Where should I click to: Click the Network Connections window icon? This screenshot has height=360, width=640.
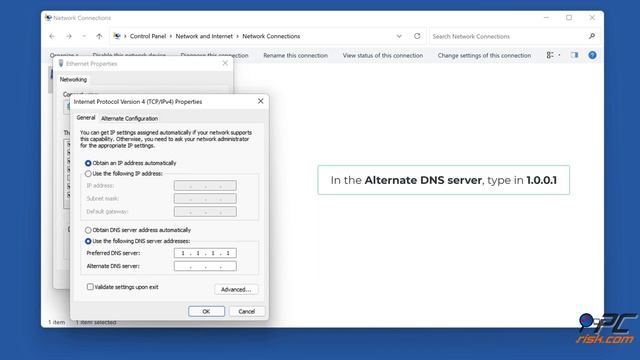(x=48, y=18)
